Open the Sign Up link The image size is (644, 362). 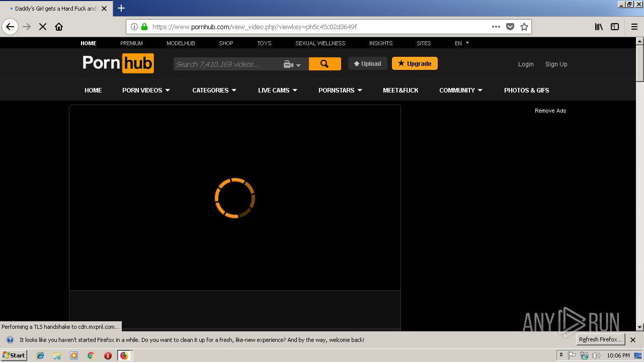pos(556,64)
